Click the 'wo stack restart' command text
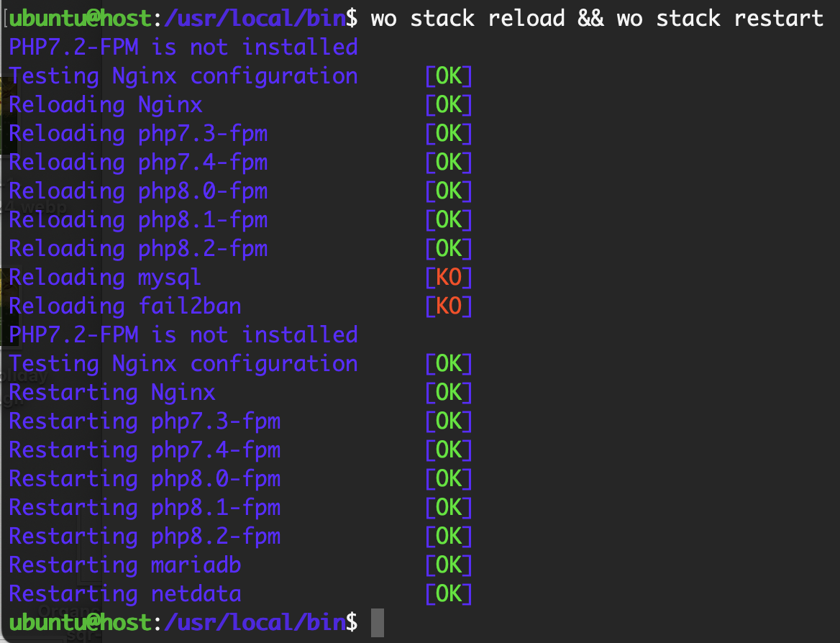 point(720,18)
